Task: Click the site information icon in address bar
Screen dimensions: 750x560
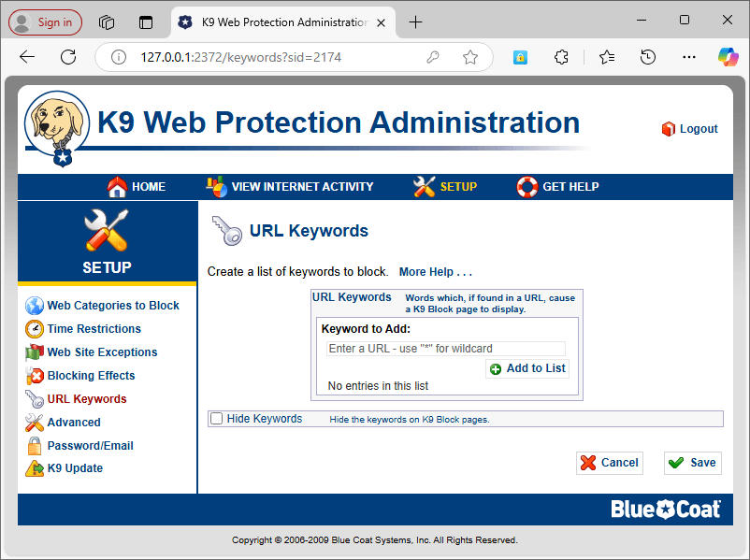Action: [x=119, y=57]
